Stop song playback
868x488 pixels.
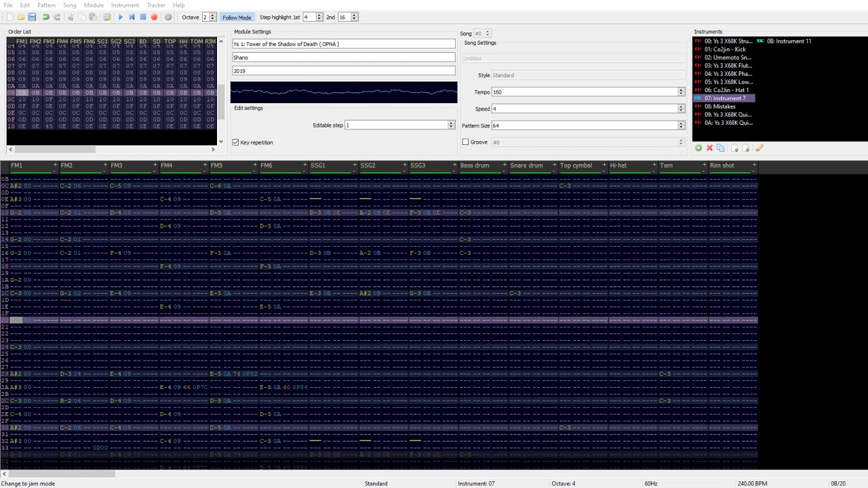(x=143, y=17)
